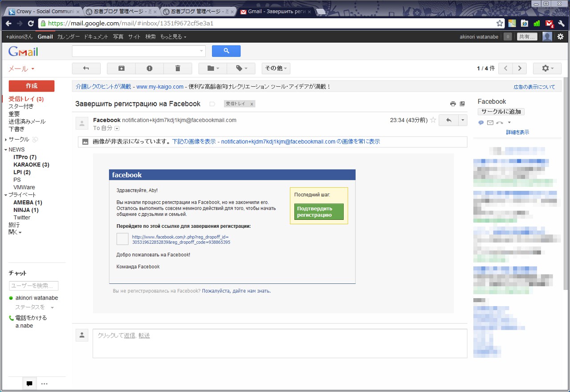Click the Gmail logo
The height and width of the screenshot is (392, 570).
pos(23,52)
